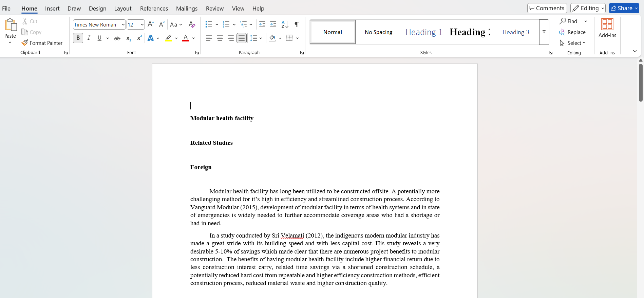Click the Find magnifier button
644x298 pixels.
coord(568,21)
